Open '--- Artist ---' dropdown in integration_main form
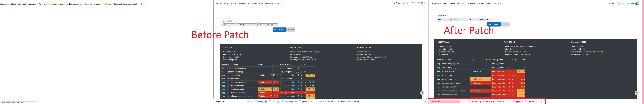This screenshot has width=644, height=104. tap(461, 20)
